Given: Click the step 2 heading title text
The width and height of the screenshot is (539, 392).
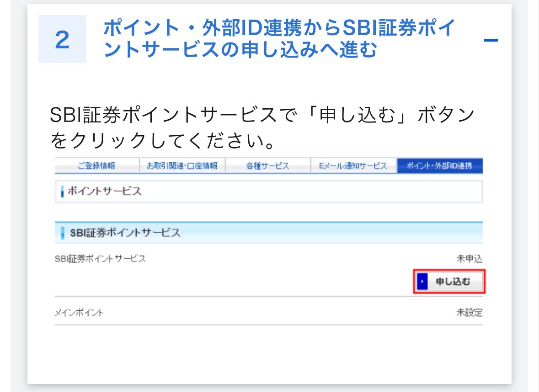Looking at the screenshot, I should 279,38.
